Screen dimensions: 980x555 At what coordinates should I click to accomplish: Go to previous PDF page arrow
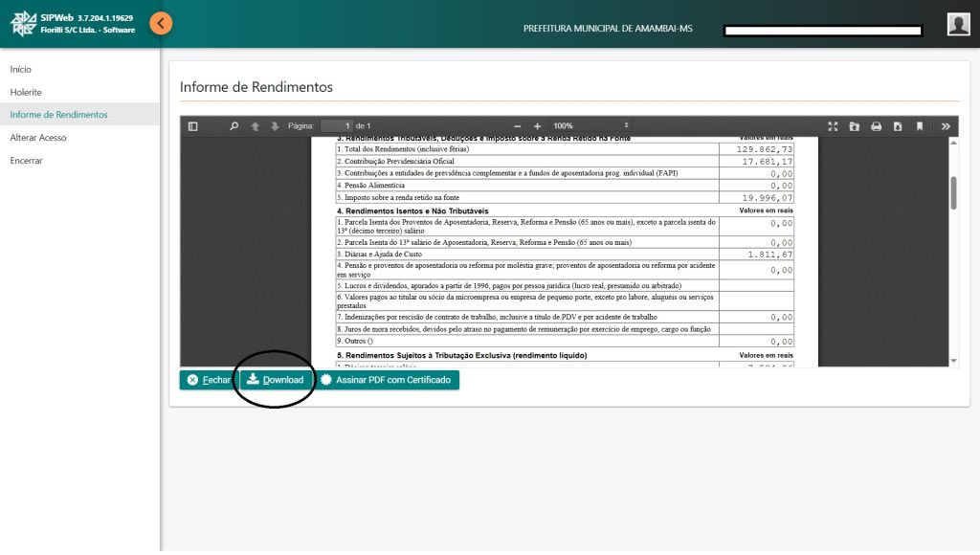[255, 126]
